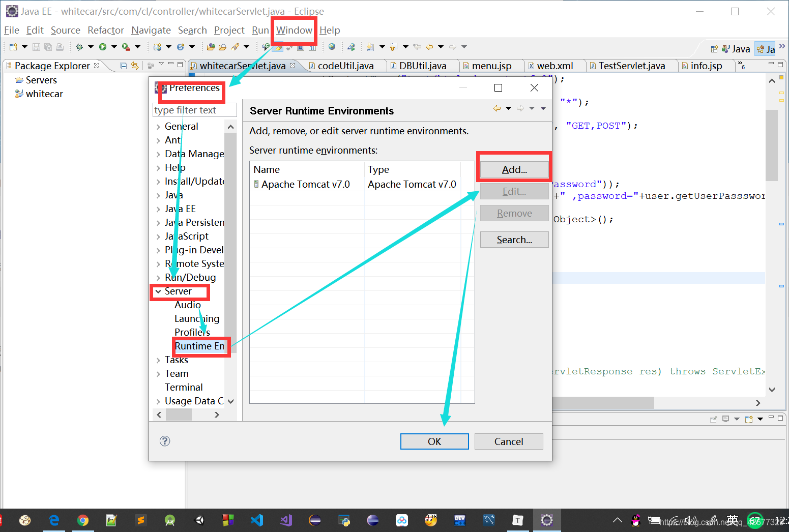
Task: Click the preferences tree horizontal scrollbar
Action: [179, 415]
